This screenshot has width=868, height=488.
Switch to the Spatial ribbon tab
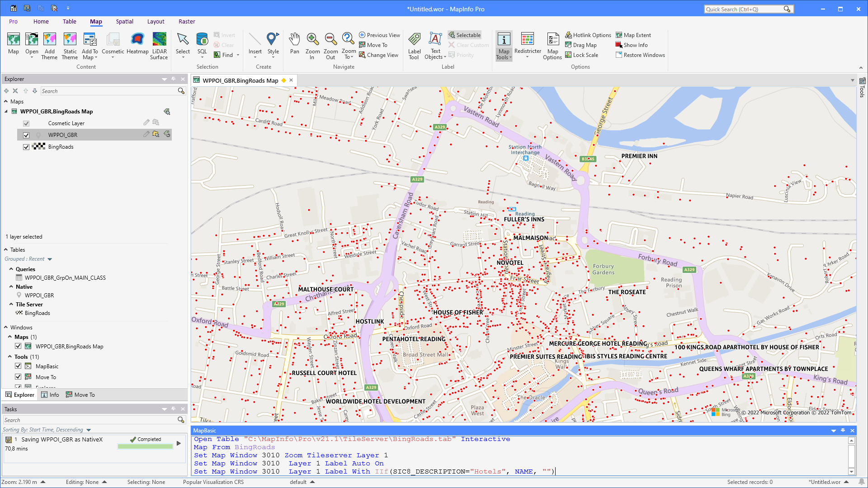[x=124, y=21]
